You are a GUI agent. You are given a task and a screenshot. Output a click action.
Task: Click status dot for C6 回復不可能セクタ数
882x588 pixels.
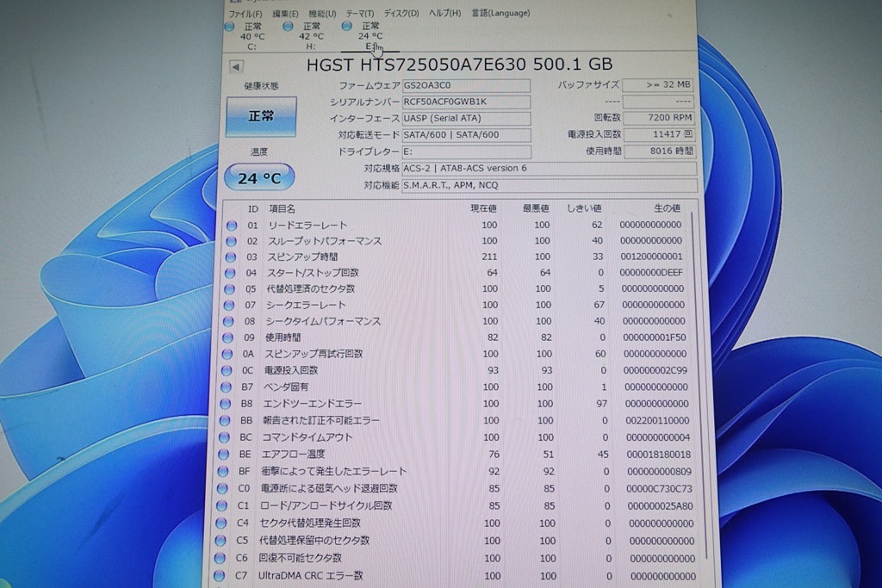click(220, 558)
